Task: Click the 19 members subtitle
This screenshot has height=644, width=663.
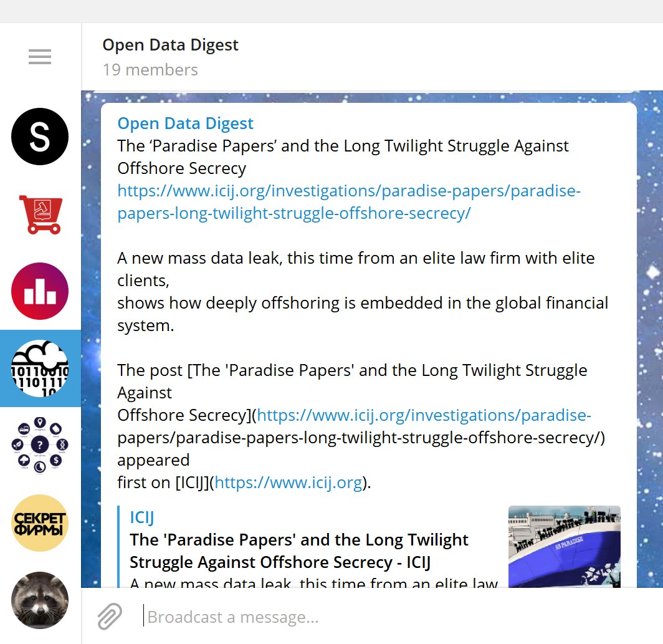Action: click(150, 70)
